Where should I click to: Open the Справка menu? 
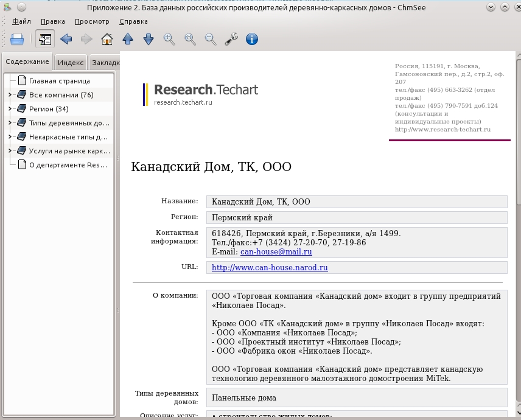tap(133, 21)
